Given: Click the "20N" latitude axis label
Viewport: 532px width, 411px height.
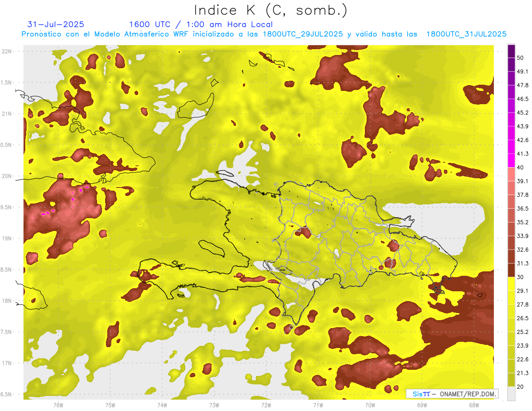Looking at the screenshot, I should coord(7,176).
